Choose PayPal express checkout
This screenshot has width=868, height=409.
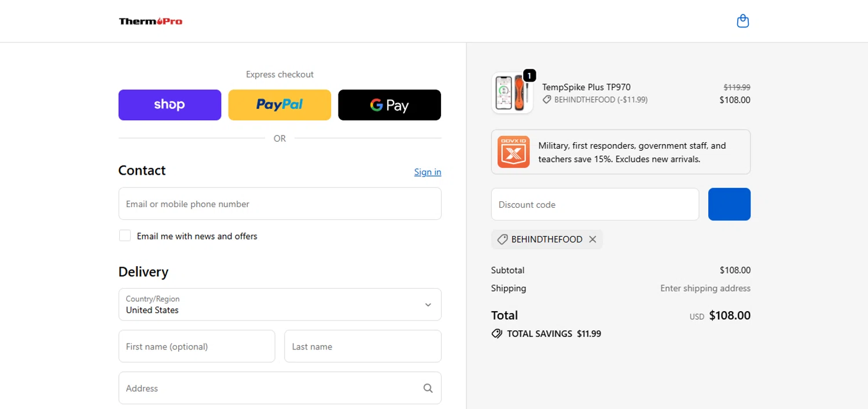279,105
